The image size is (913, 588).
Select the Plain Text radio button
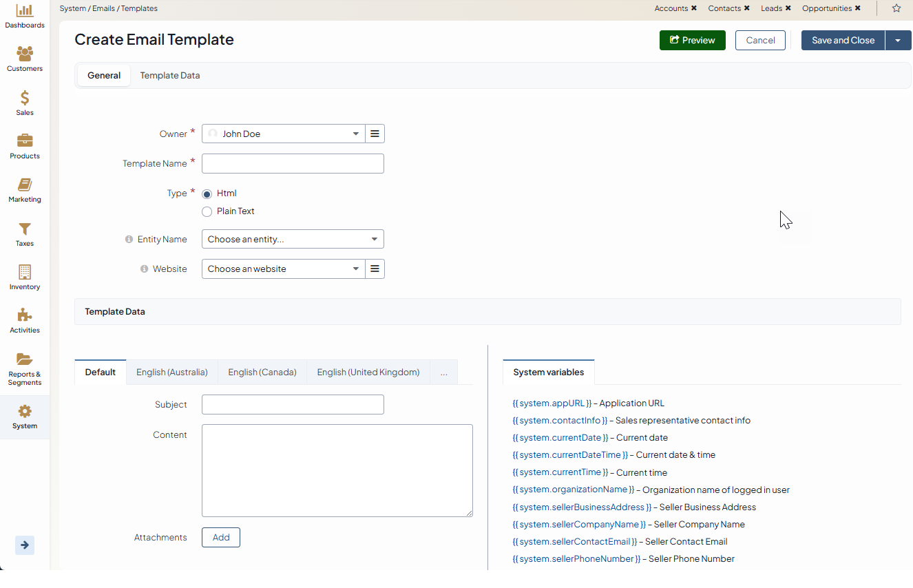[207, 212]
